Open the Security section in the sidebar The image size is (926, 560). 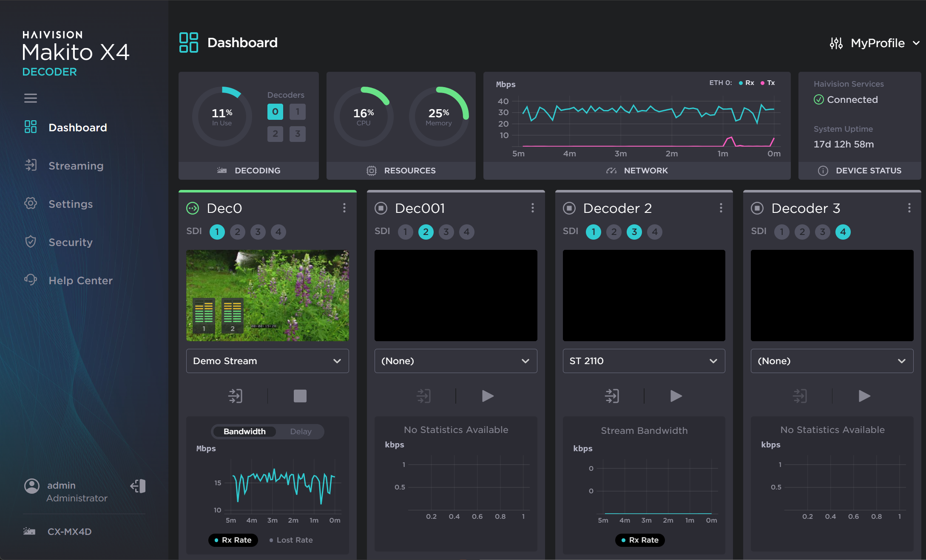coord(70,242)
